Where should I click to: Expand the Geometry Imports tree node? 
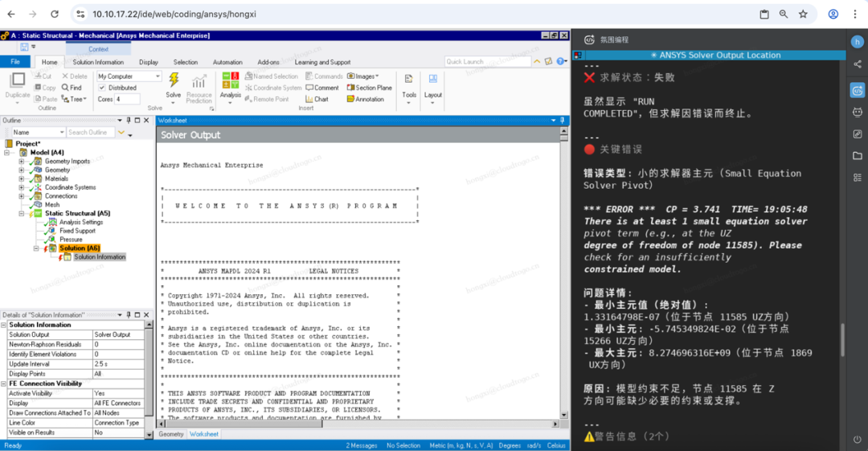point(22,162)
